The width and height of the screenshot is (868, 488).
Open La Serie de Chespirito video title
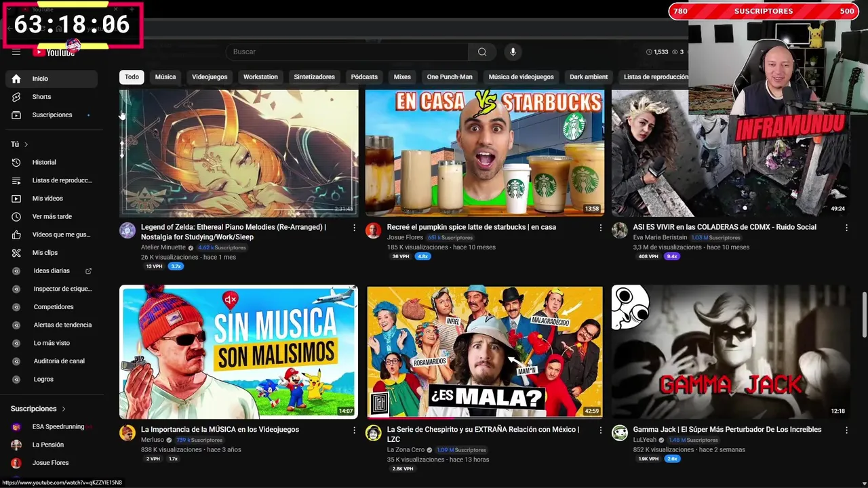(x=483, y=434)
